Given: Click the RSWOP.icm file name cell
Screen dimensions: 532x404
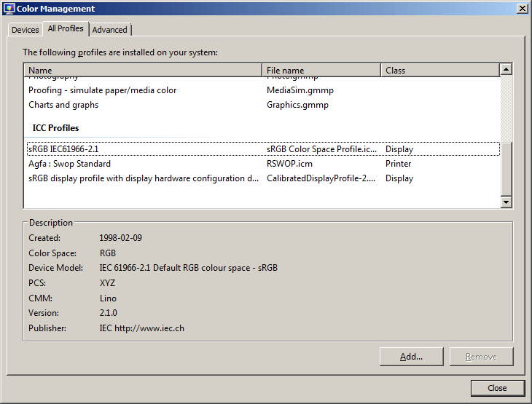Looking at the screenshot, I should pos(289,164).
